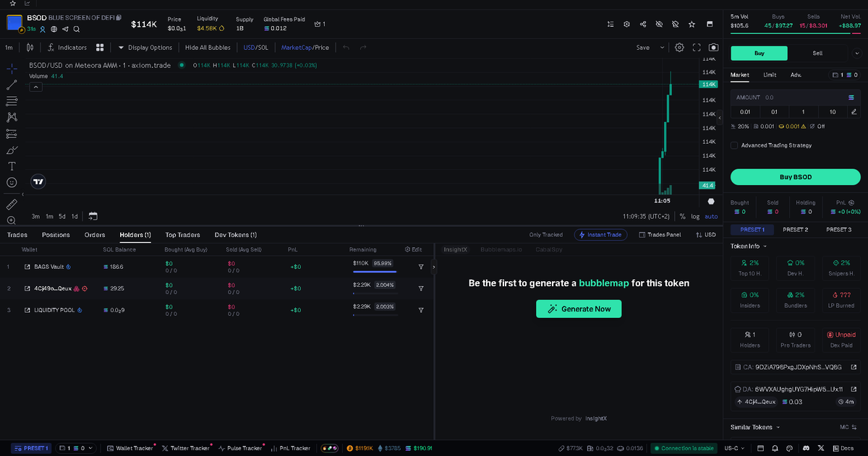The image size is (868, 456).
Task: Select the crosshair cursor tool in chart sidebar
Action: click(x=12, y=68)
